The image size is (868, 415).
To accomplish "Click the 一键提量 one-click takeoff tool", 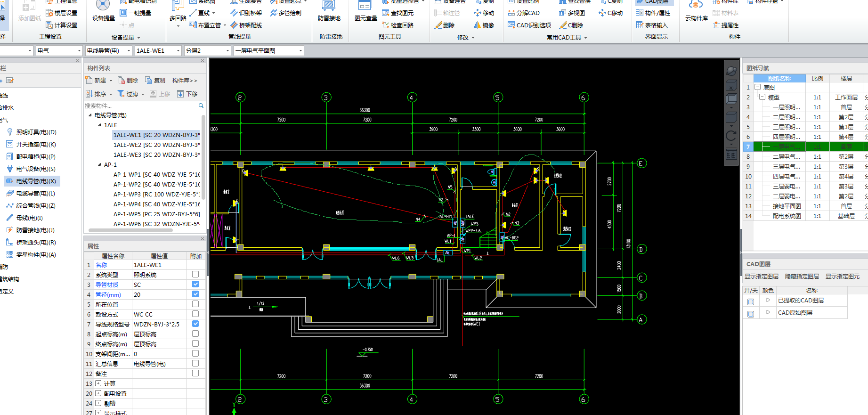I will [x=136, y=13].
